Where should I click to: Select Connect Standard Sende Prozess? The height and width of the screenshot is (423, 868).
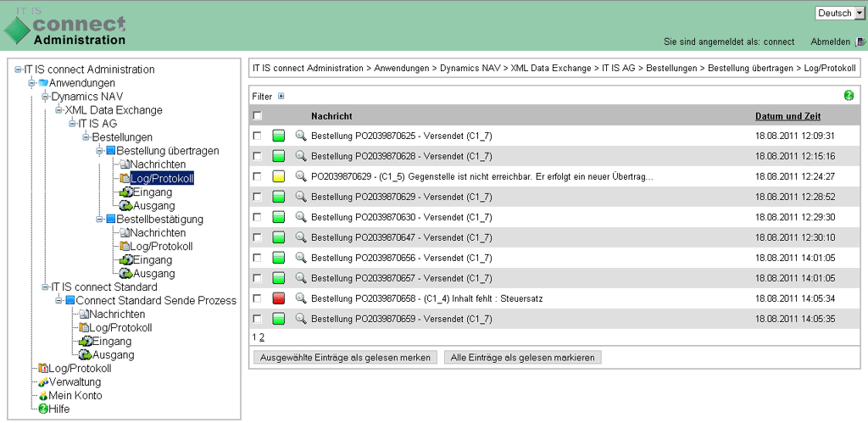click(156, 301)
